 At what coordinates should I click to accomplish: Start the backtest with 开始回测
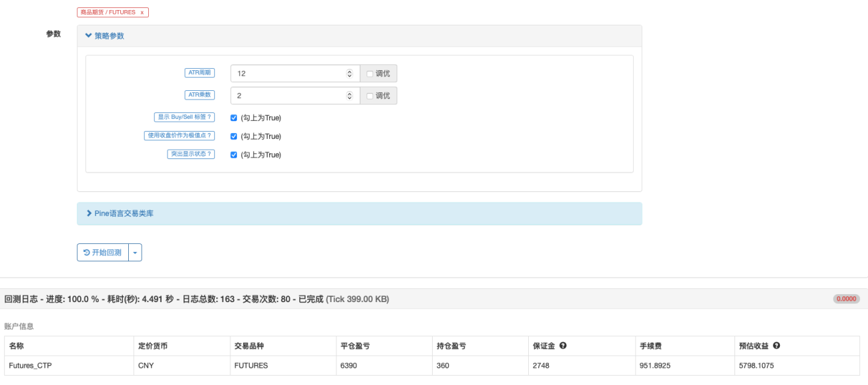(x=103, y=252)
